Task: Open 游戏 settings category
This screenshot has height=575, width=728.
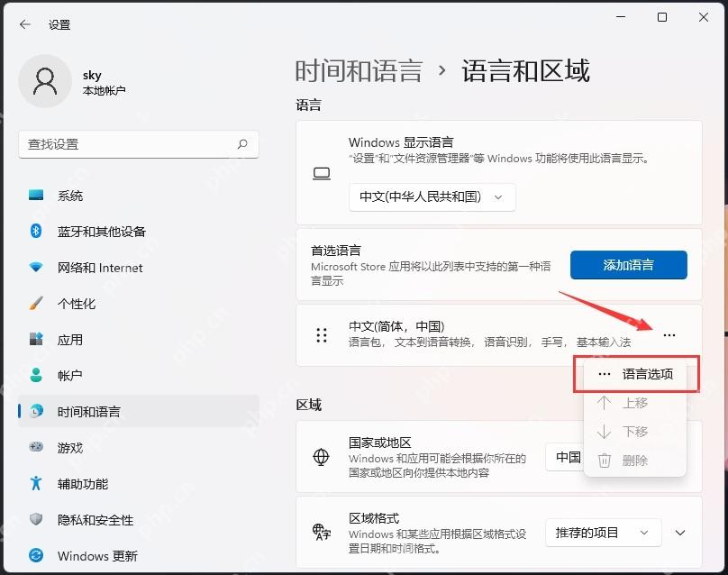Action: pyautogui.click(x=139, y=447)
